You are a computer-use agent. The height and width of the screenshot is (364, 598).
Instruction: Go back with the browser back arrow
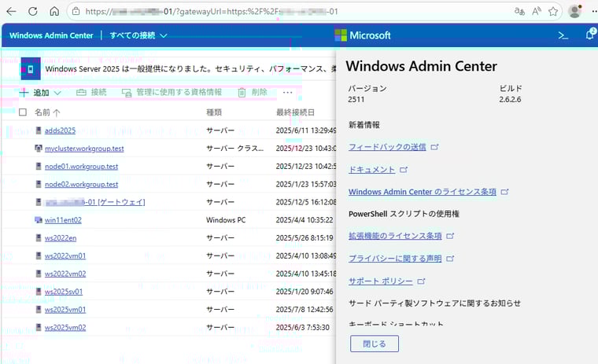[x=12, y=12]
